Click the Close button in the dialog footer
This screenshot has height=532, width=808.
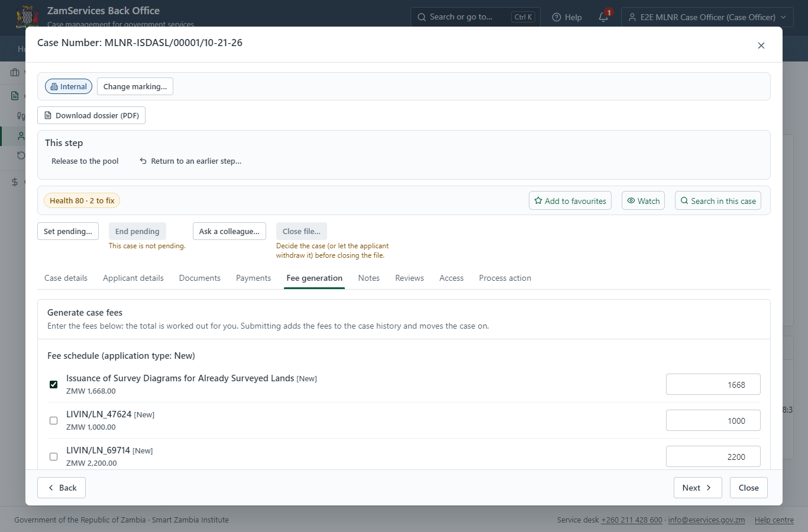(x=749, y=488)
